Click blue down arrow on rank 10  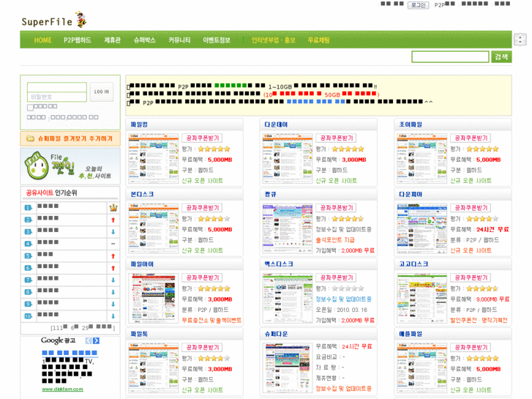(x=113, y=316)
